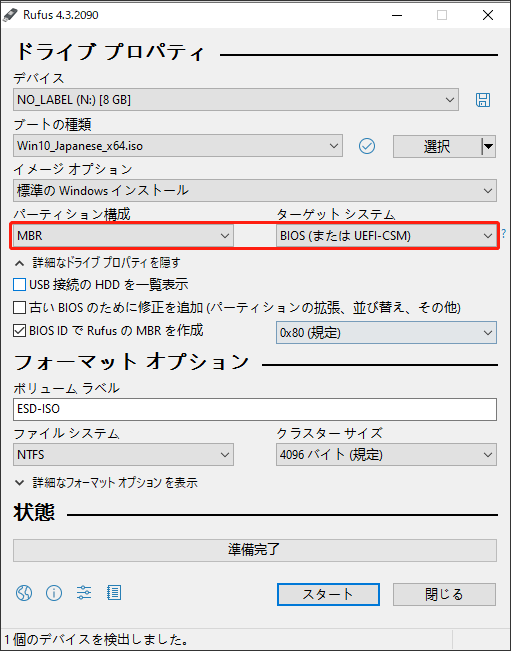Open the log list icon
Viewport: 511px width, 651px height.
pyautogui.click(x=114, y=593)
